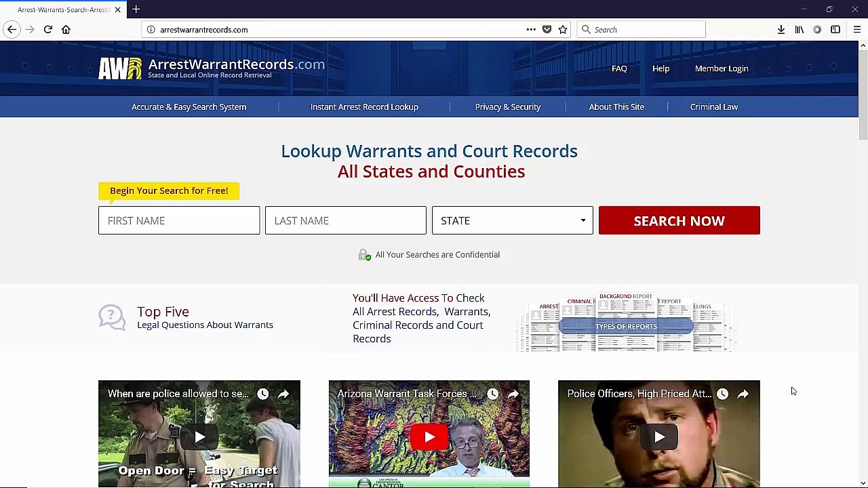Click the browser search box
This screenshot has width=868, height=488.
642,30
